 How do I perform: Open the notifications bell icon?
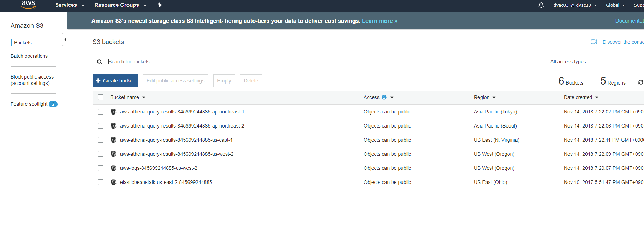541,5
